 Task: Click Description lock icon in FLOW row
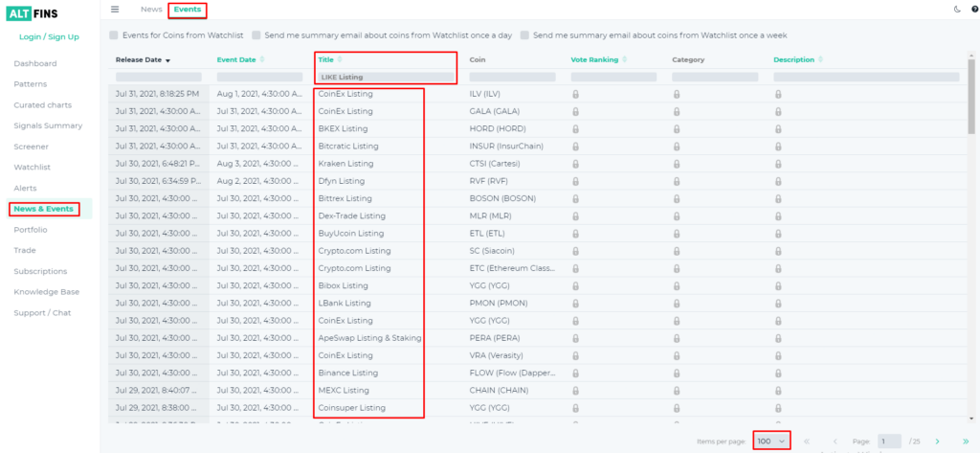(x=778, y=373)
